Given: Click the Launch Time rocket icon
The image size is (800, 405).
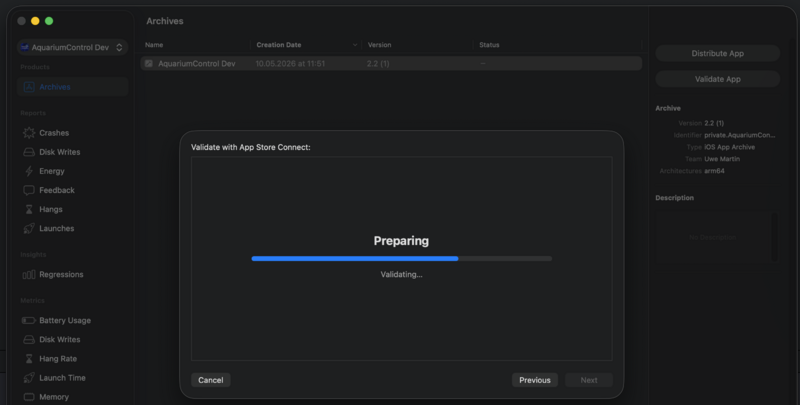Looking at the screenshot, I should click(29, 378).
